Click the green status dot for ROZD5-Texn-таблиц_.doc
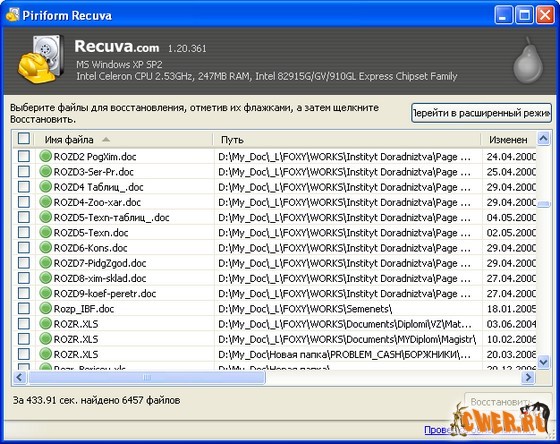Screen dimensions: 560x444 [45, 217]
